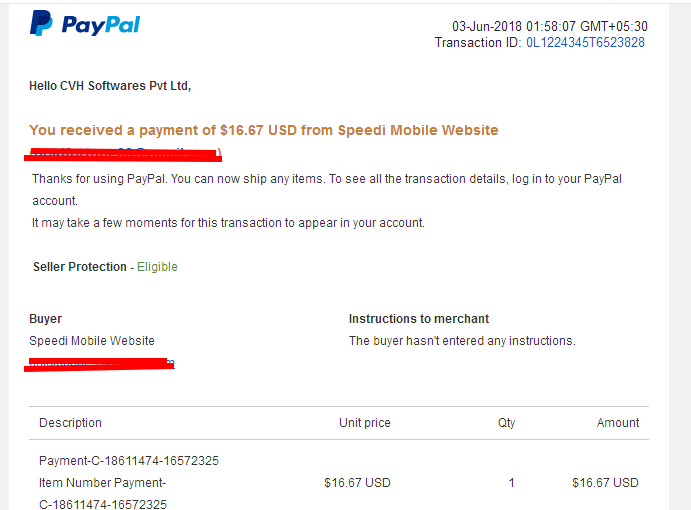Viewport: 691px width, 510px height.
Task: Click the Description column header
Action: click(71, 423)
